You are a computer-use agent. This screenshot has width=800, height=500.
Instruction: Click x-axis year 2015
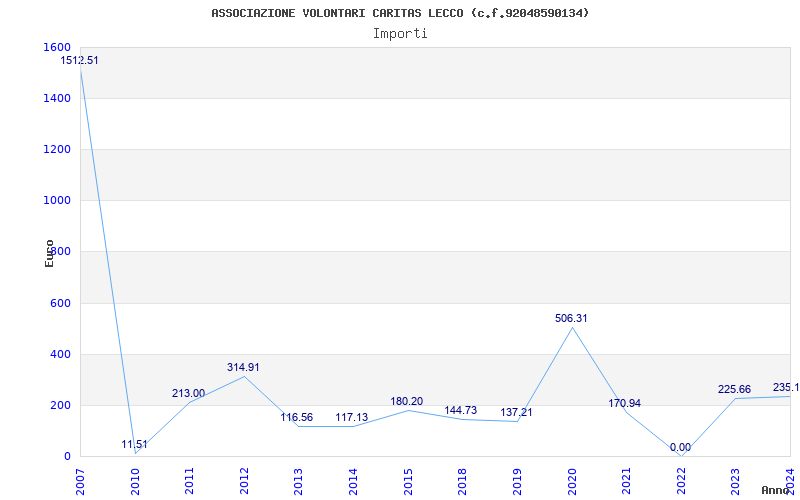408,482
